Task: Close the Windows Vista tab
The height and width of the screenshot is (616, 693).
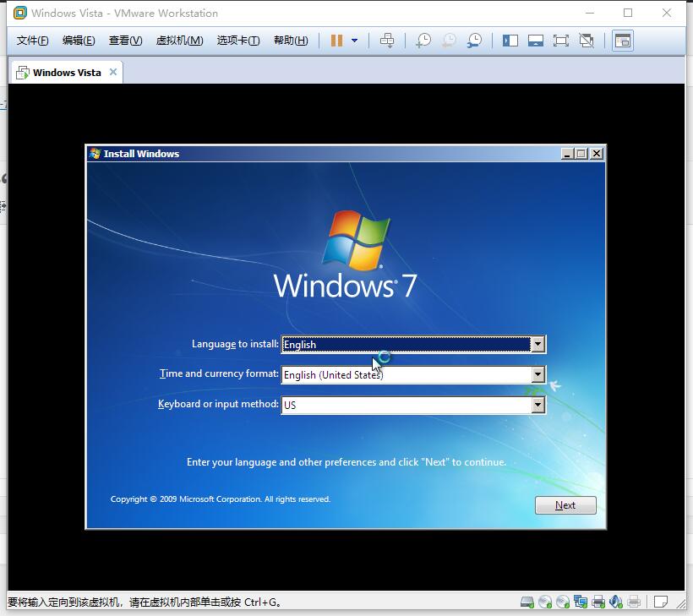Action: (x=113, y=72)
